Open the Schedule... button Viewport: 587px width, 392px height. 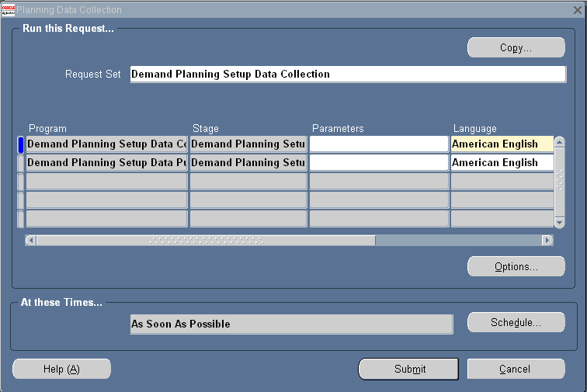tap(516, 322)
